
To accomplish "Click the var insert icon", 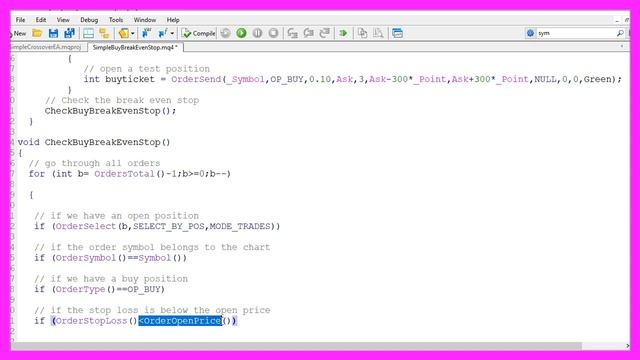I will [146, 33].
